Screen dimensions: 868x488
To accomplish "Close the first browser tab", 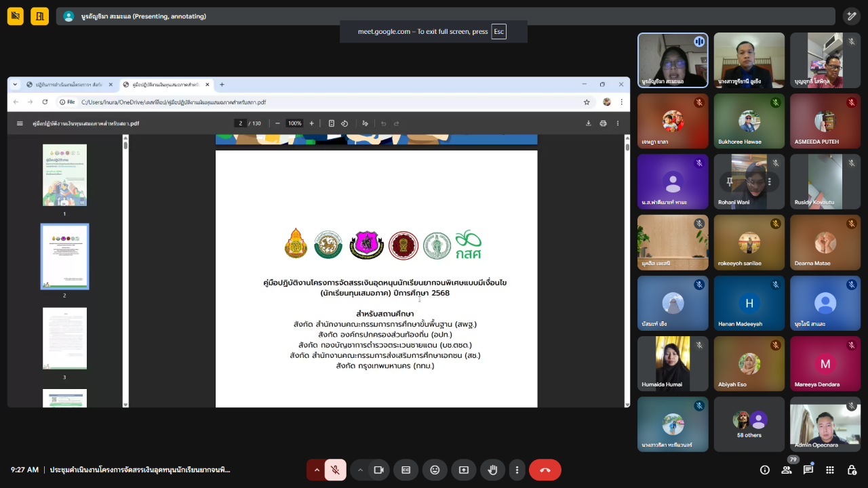I will (x=111, y=85).
